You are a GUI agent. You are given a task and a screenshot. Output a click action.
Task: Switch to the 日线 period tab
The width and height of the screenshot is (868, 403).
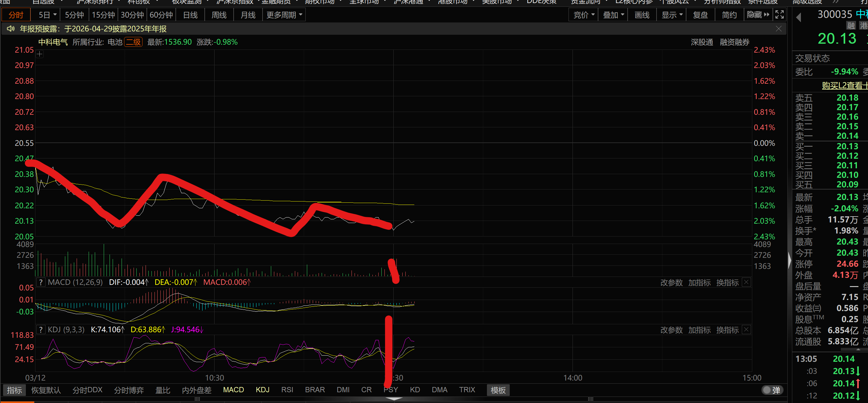[x=191, y=15]
